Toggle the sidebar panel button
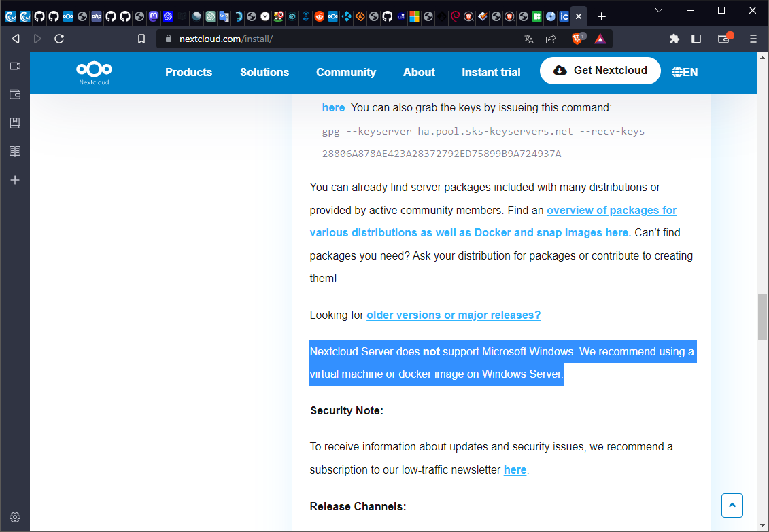The height and width of the screenshot is (532, 769). tap(696, 39)
